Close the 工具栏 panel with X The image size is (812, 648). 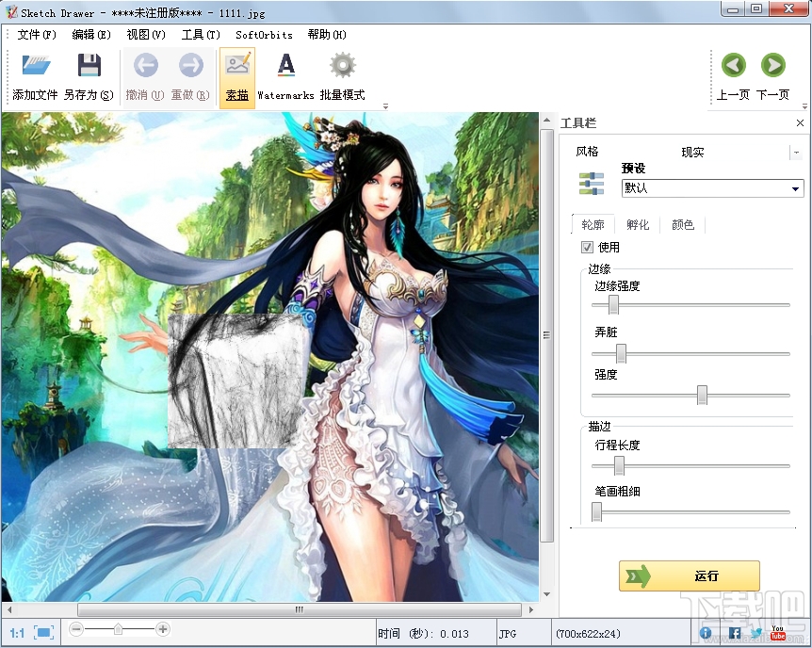coord(800,122)
